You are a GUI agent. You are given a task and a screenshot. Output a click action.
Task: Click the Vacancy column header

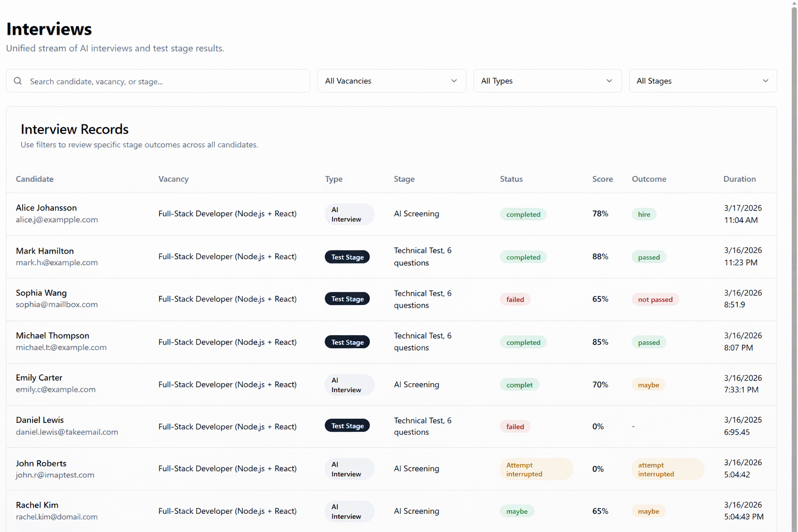click(x=174, y=179)
